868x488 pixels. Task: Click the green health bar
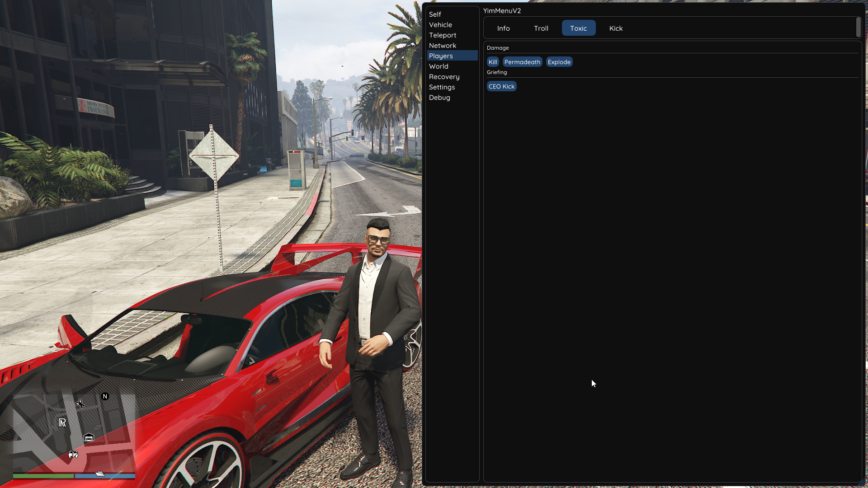point(43,476)
